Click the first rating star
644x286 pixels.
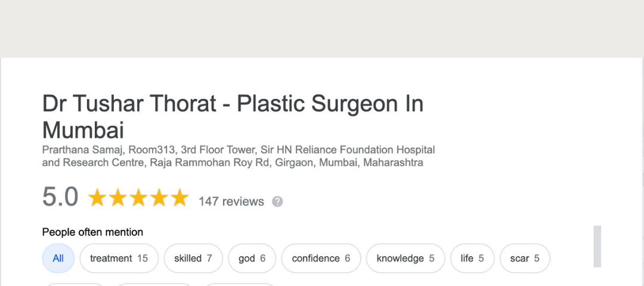(98, 198)
